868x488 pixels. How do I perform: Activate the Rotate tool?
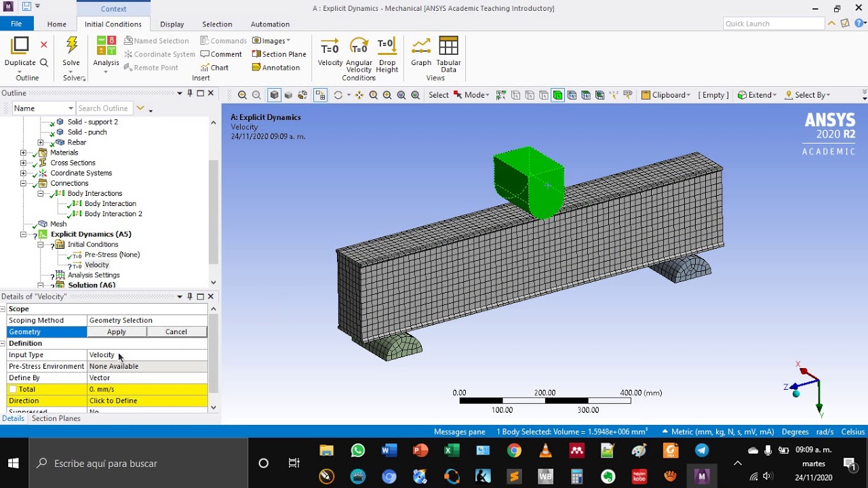(x=338, y=95)
